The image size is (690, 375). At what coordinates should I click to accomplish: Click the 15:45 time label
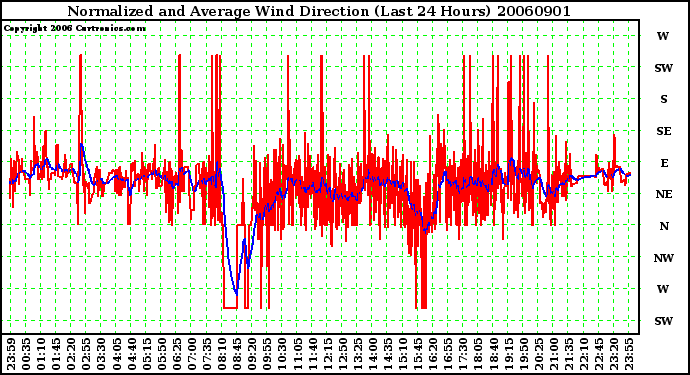(x=418, y=354)
